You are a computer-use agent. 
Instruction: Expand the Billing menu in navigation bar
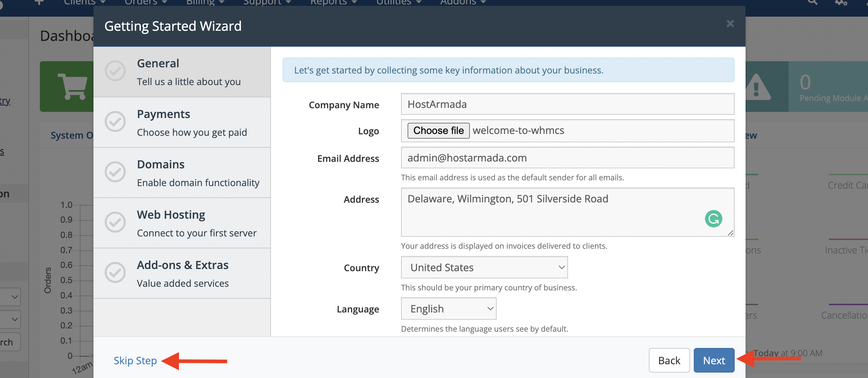[x=205, y=3]
